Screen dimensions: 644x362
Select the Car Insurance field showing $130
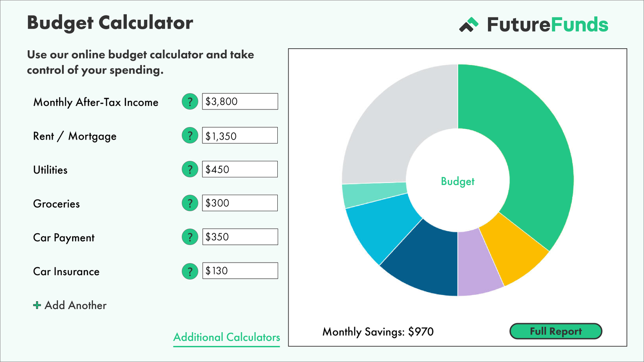[240, 270]
